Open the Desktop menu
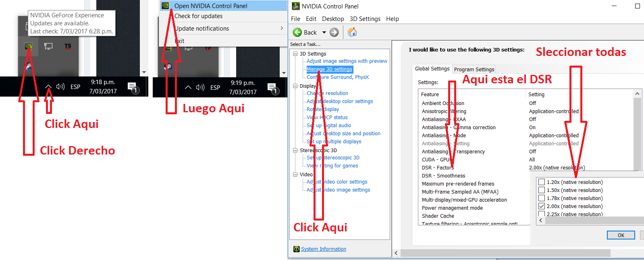This screenshot has width=644, height=260. point(333,19)
